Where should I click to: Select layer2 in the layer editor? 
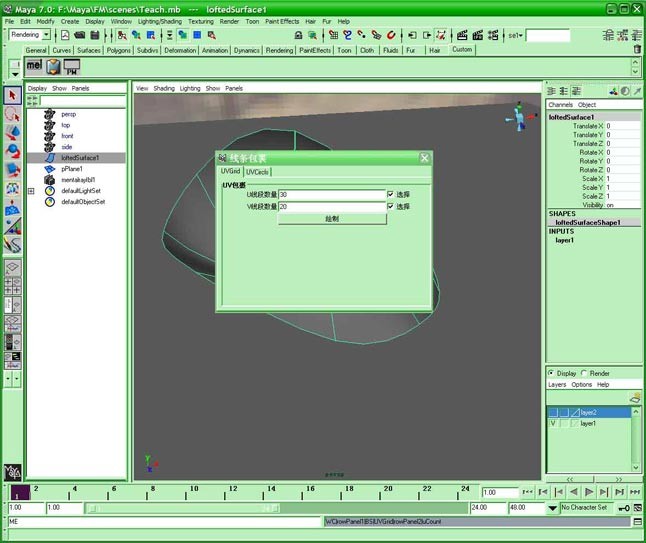[x=588, y=412]
